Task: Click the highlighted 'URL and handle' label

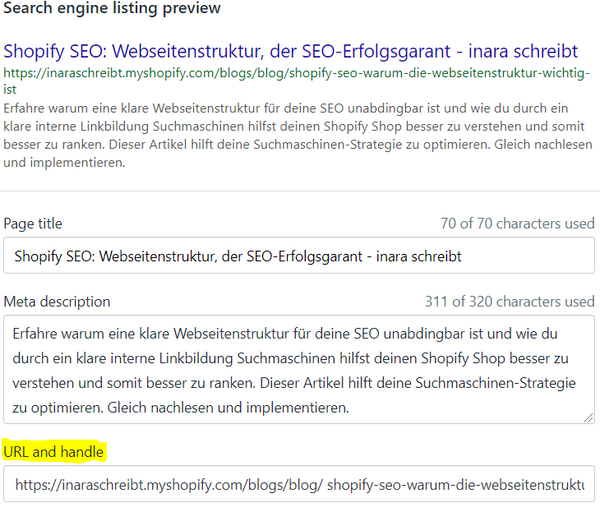Action: (x=54, y=452)
